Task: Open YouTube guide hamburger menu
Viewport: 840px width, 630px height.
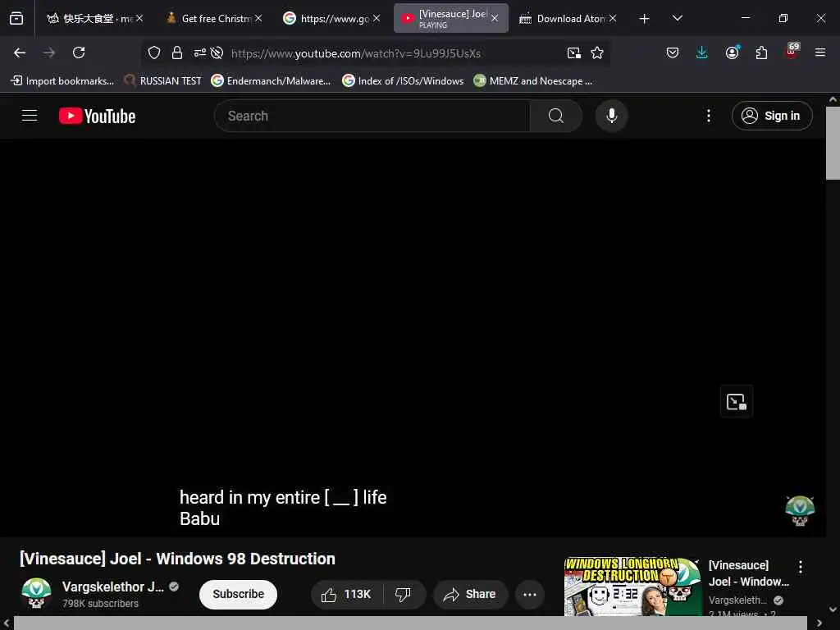Action: point(30,115)
